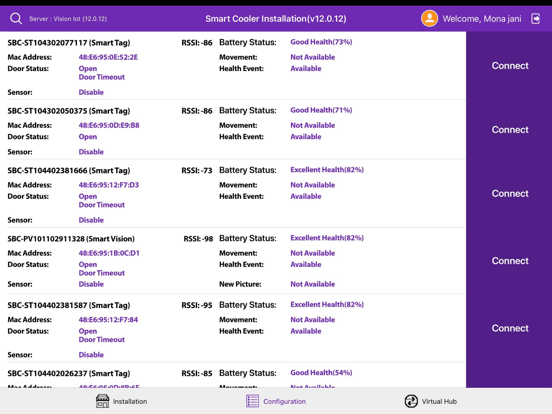
Task: Click Excellent Health(82%) for SBC-PV101102911328
Action: pyautogui.click(x=327, y=238)
